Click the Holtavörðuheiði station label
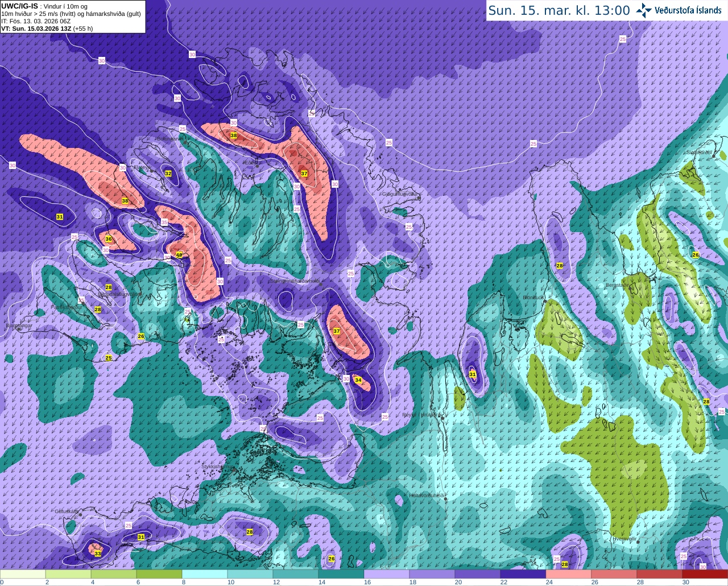 pos(427,495)
